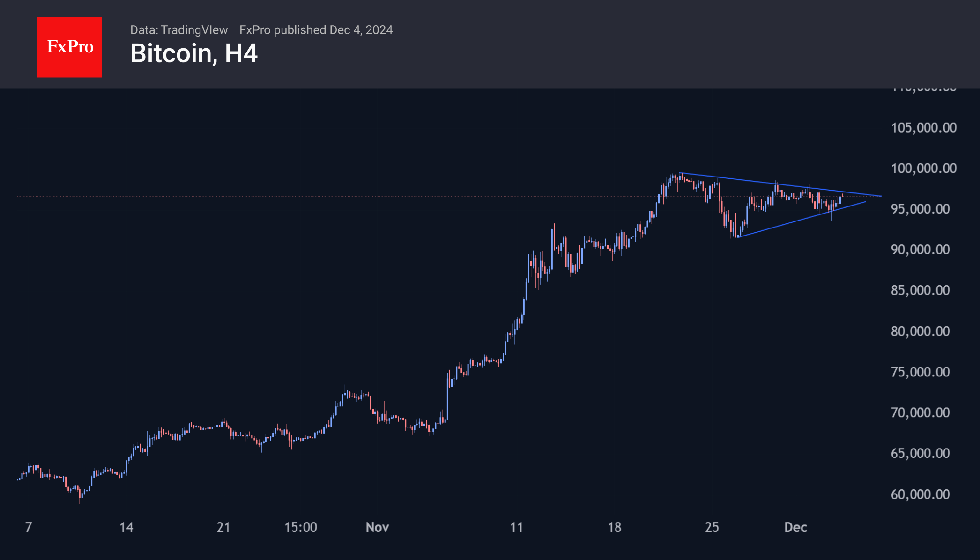Click the red FxPro logo
Viewport: 980px width, 560px height.
(69, 47)
